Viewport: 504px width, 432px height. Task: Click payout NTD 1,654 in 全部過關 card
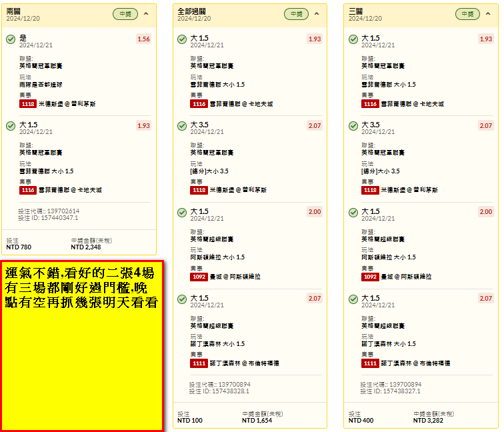pyautogui.click(x=257, y=421)
